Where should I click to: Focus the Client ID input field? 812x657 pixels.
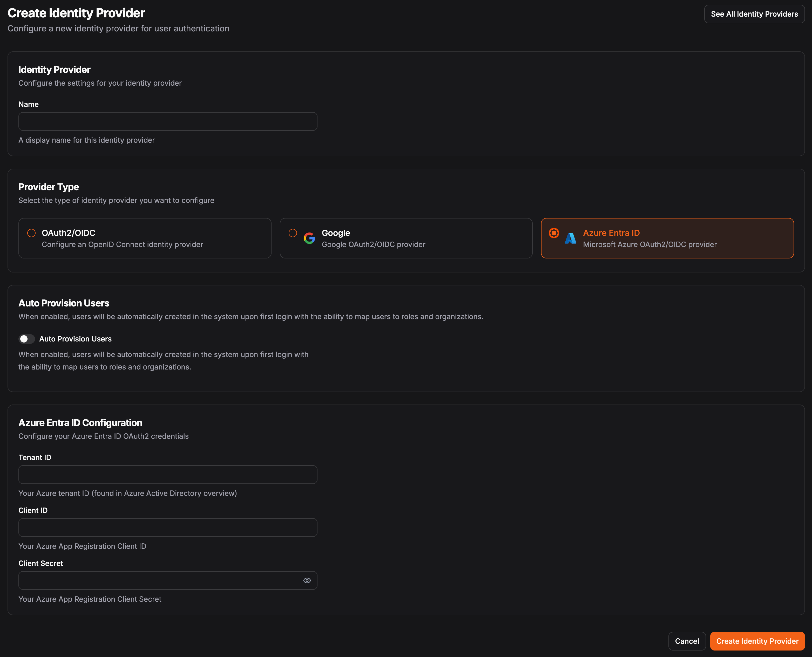(168, 528)
